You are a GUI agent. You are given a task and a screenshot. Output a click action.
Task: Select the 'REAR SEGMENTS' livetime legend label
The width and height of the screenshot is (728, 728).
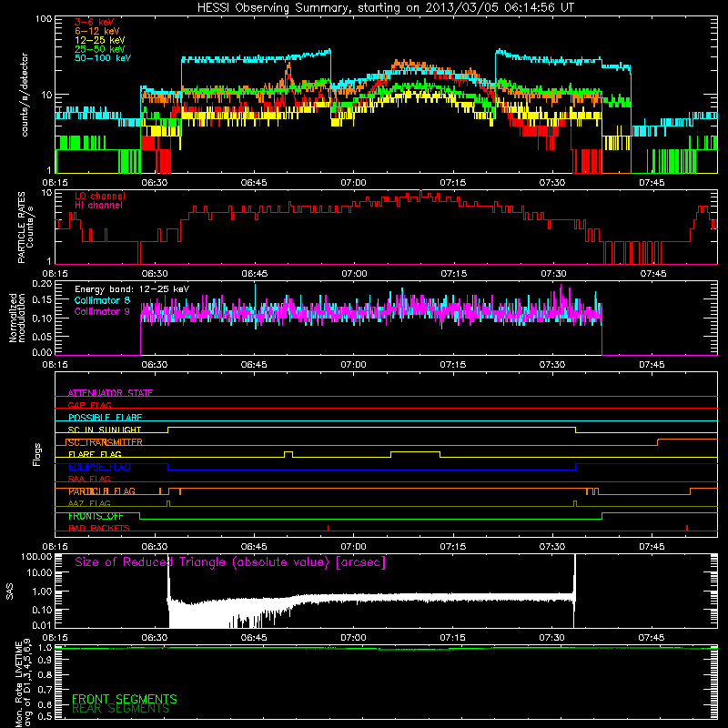[120, 709]
